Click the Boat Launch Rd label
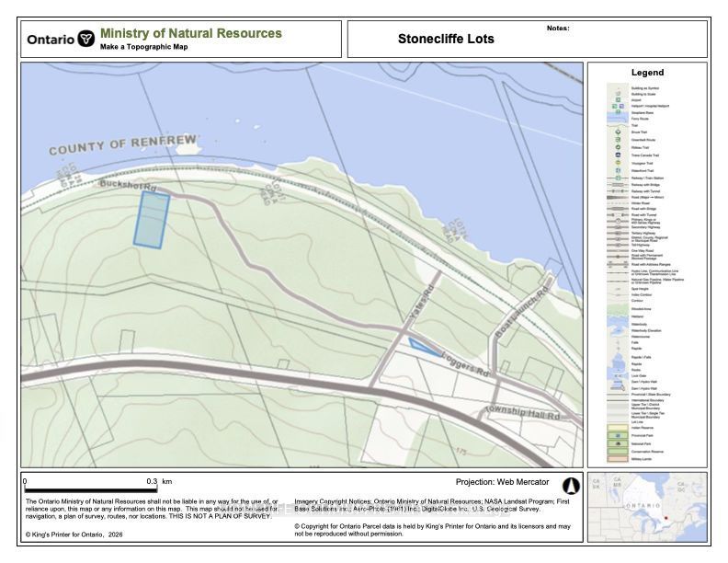Screen dimensions: 728x563 pos(521,311)
